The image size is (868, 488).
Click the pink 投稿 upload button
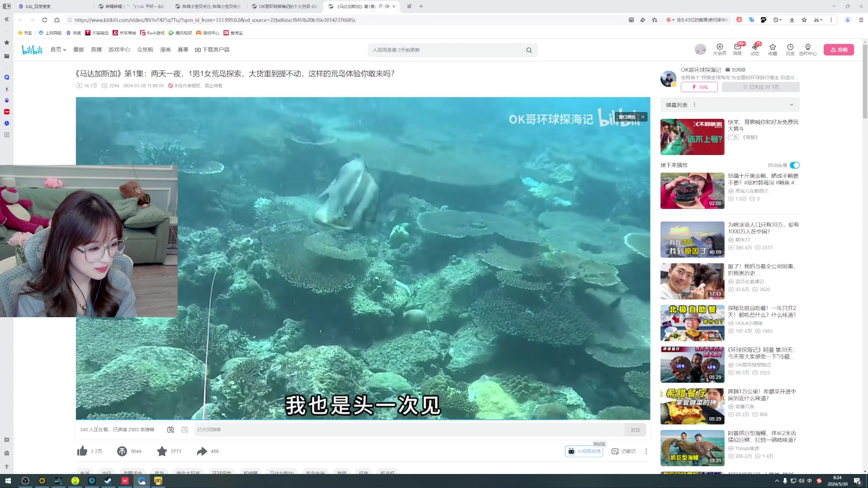pyautogui.click(x=839, y=50)
